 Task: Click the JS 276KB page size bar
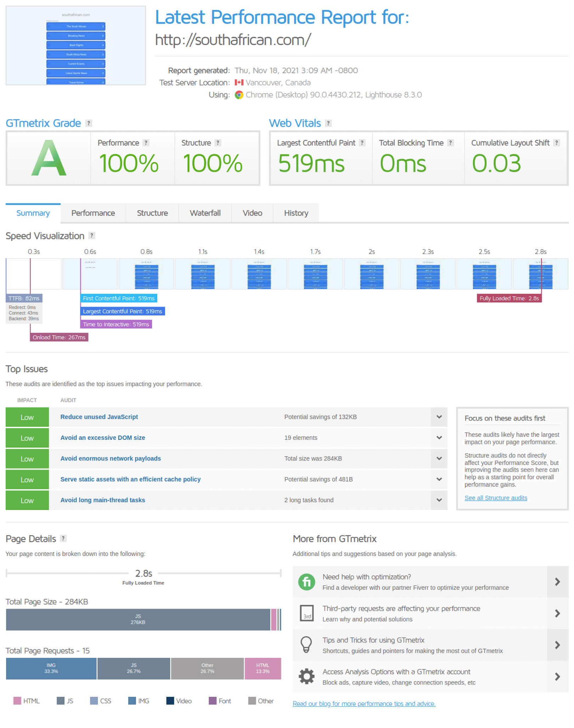coord(138,620)
